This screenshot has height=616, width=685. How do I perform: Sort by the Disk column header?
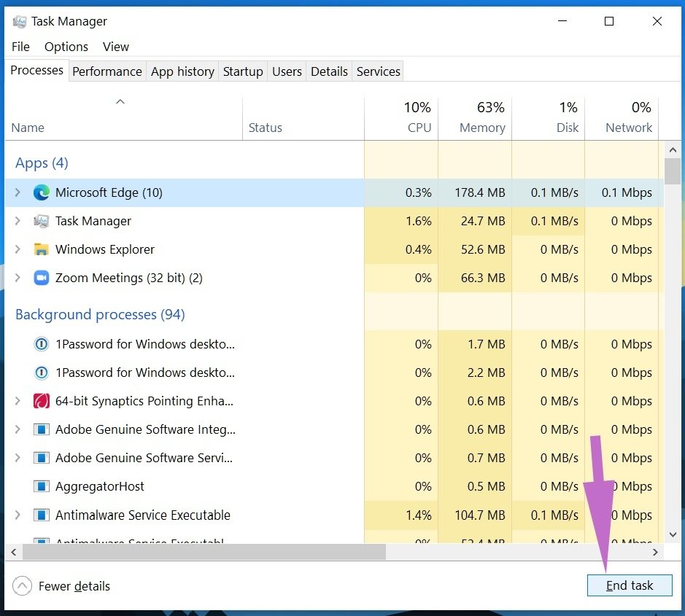coord(549,118)
